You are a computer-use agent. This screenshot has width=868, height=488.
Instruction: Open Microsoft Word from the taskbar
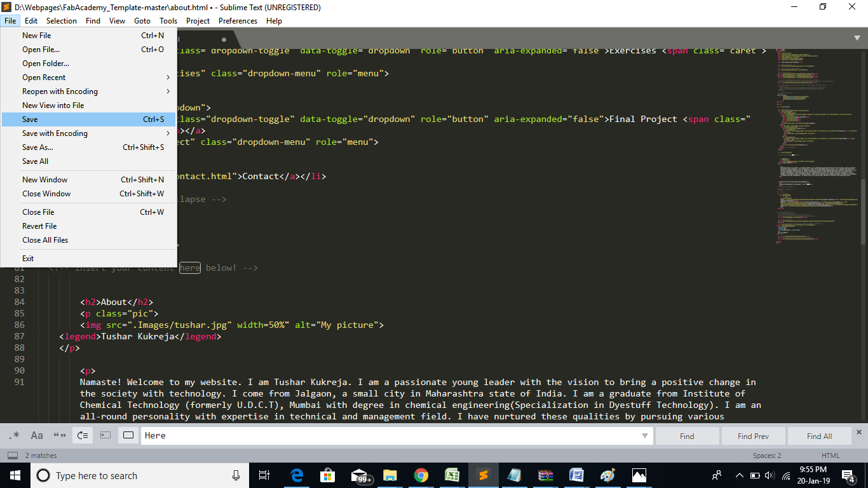(x=576, y=475)
